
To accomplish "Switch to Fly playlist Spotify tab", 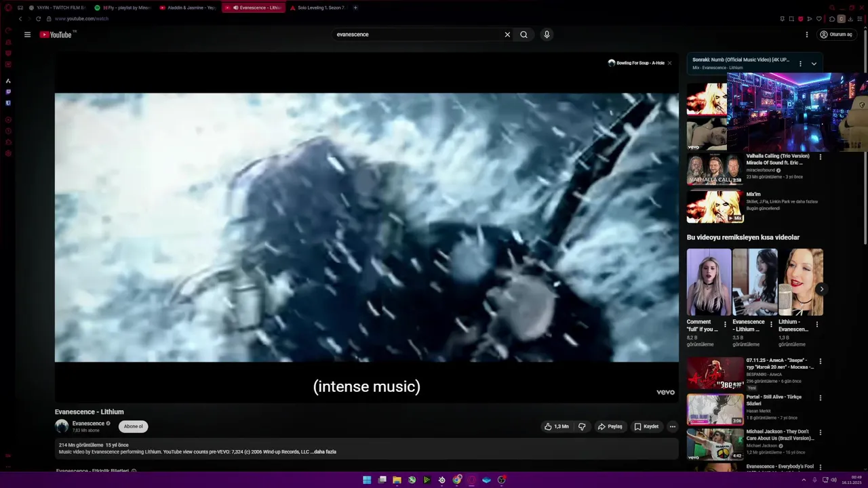I will tap(123, 7).
